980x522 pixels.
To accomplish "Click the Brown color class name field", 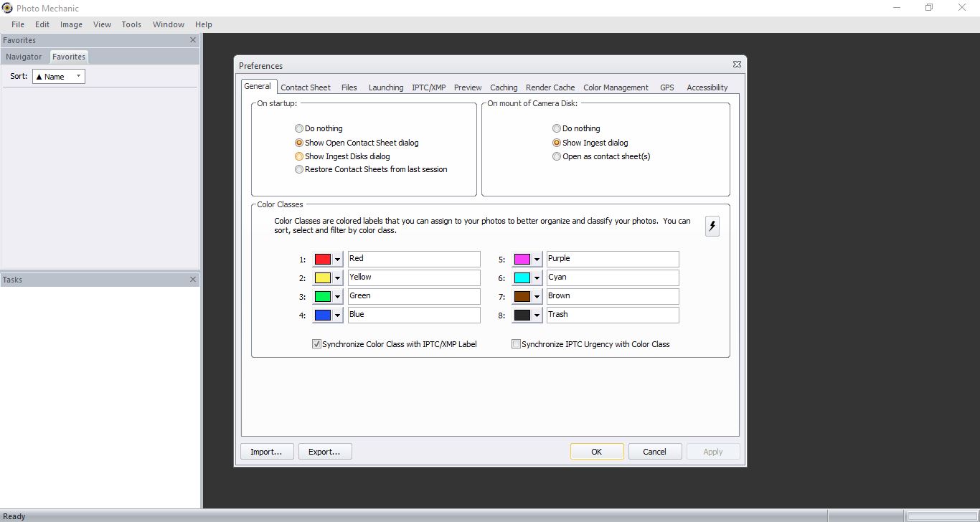I will [613, 296].
